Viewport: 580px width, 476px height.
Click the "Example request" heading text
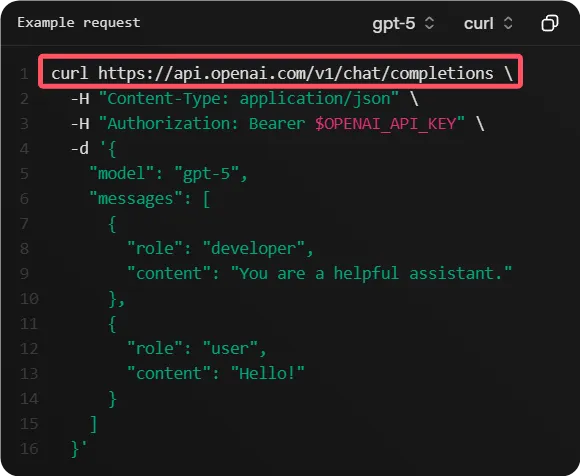(79, 23)
